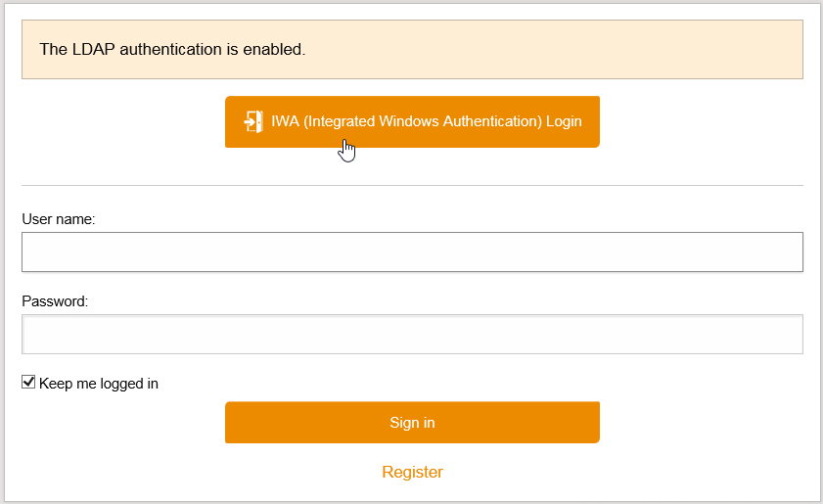Click the "Keep me logged in" label text

[x=98, y=384]
